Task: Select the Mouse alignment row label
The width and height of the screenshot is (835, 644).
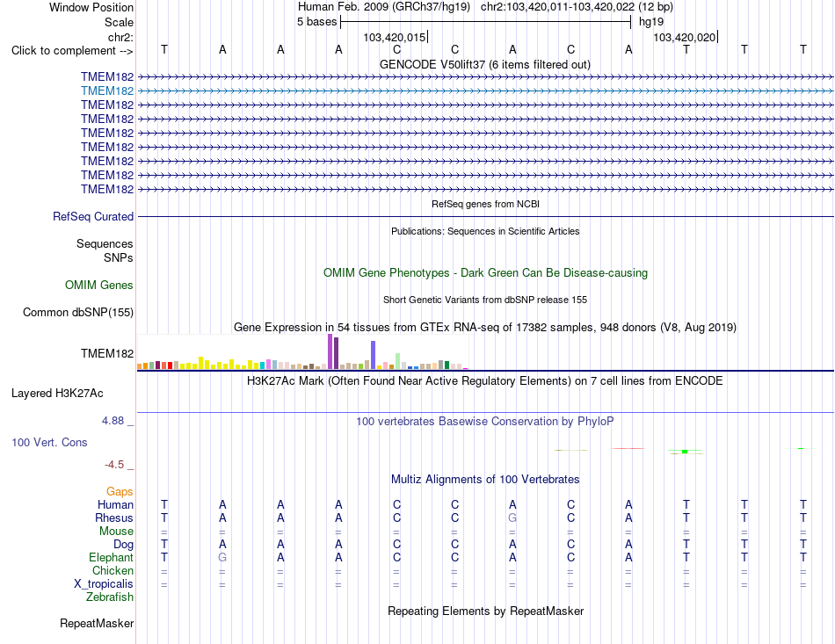Action: click(x=116, y=532)
